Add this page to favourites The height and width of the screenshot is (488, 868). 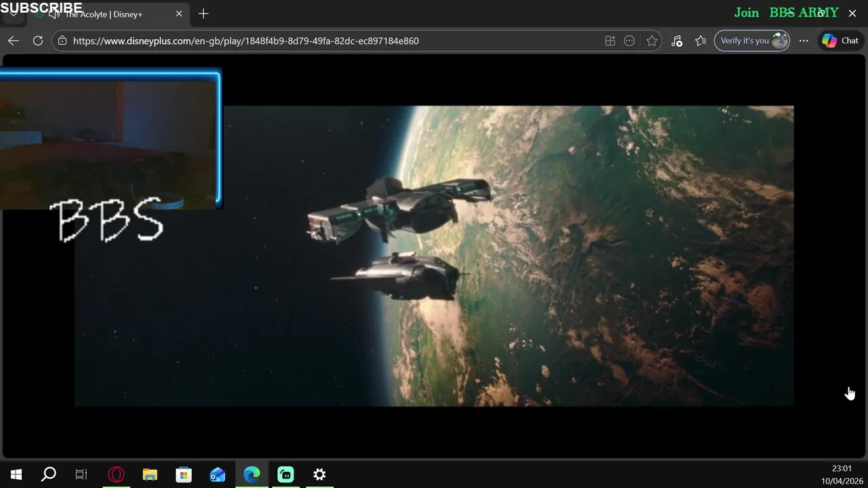(652, 41)
